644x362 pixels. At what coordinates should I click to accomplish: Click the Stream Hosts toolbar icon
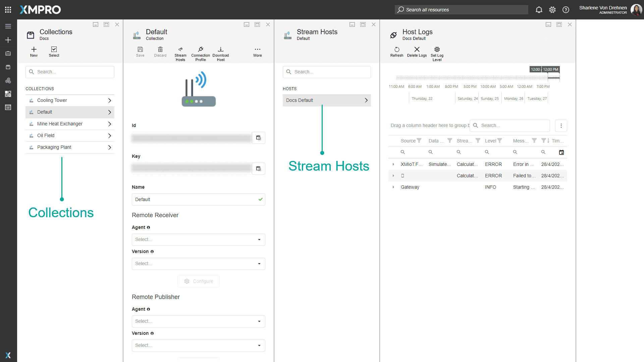180,50
